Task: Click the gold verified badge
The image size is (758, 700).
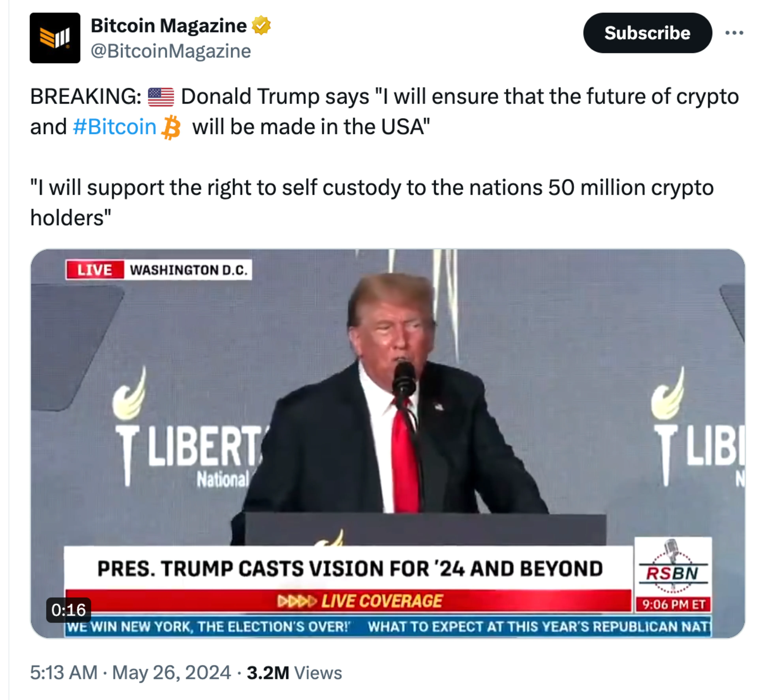Action: (x=261, y=25)
